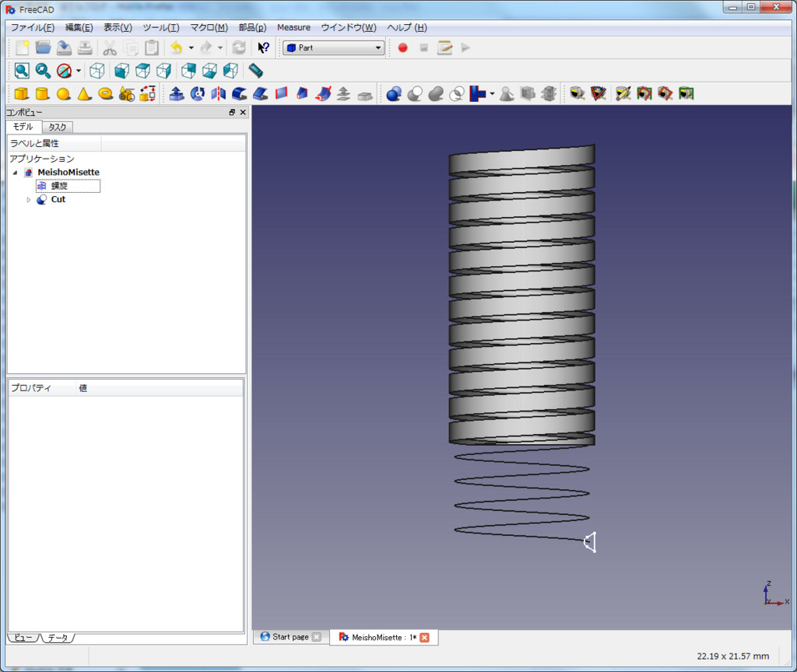This screenshot has height=672, width=797.
Task: Create a cylinder primitive
Action: 43,93
